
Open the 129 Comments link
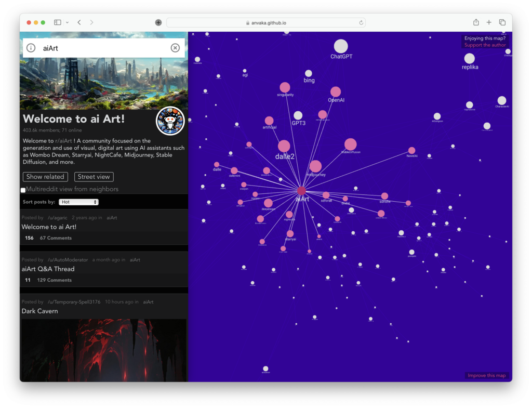pos(54,280)
